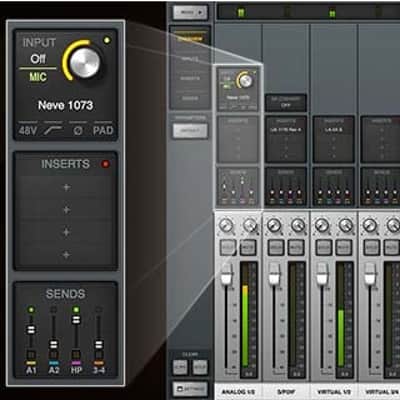Click the left pan knob on S/PDIF
The image size is (400, 400).
274,226
